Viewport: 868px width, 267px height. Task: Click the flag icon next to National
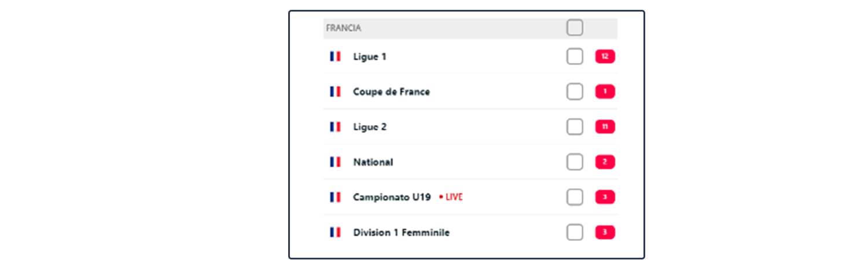pos(335,162)
